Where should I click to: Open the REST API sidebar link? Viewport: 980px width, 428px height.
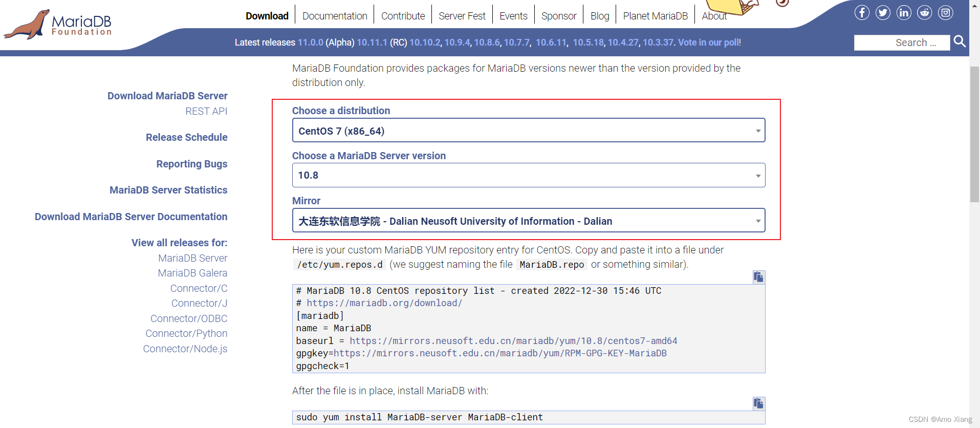pyautogui.click(x=206, y=111)
